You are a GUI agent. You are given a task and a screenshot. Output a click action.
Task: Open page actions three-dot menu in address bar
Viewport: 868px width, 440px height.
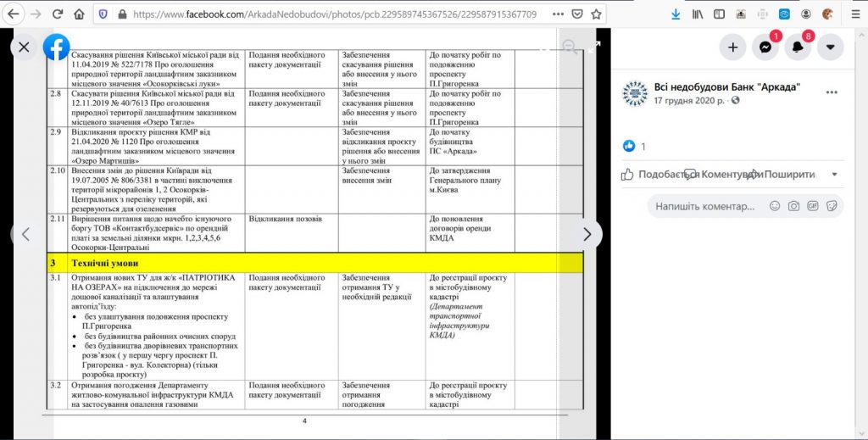click(x=558, y=14)
